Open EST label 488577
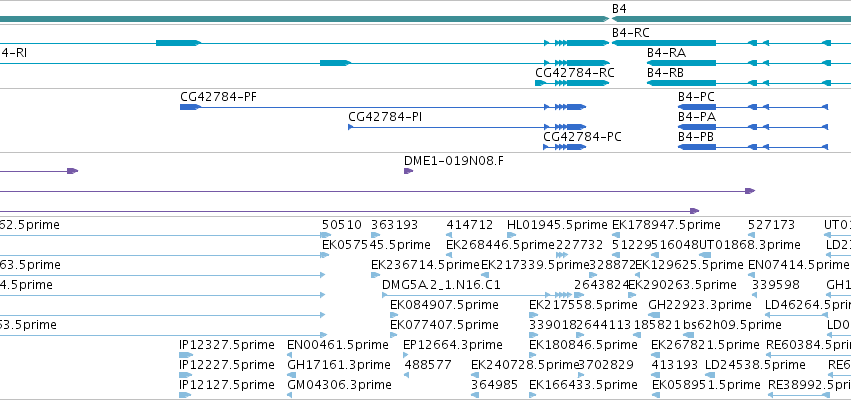 pyautogui.click(x=428, y=365)
